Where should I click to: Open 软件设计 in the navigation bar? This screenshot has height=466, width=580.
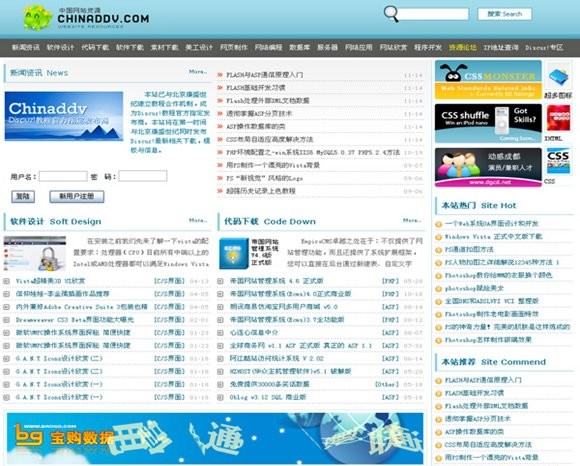[x=60, y=47]
